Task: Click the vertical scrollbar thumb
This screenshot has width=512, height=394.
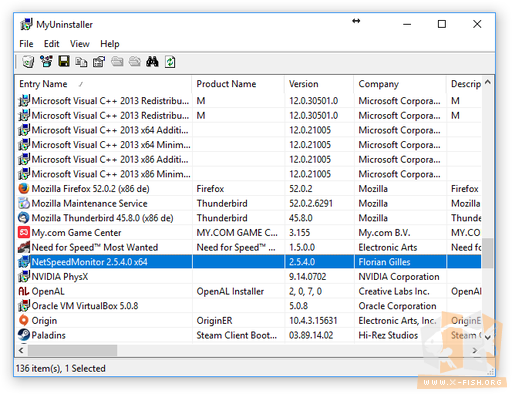Action: [488, 253]
